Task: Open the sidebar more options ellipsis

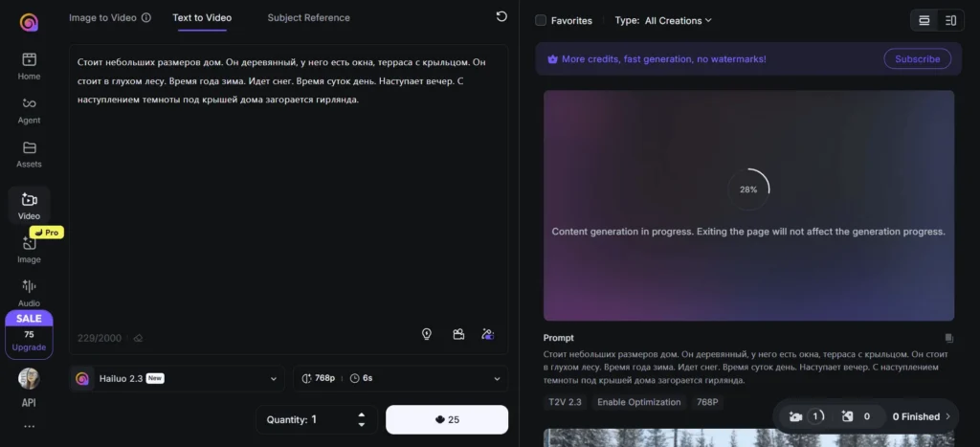Action: pyautogui.click(x=29, y=426)
